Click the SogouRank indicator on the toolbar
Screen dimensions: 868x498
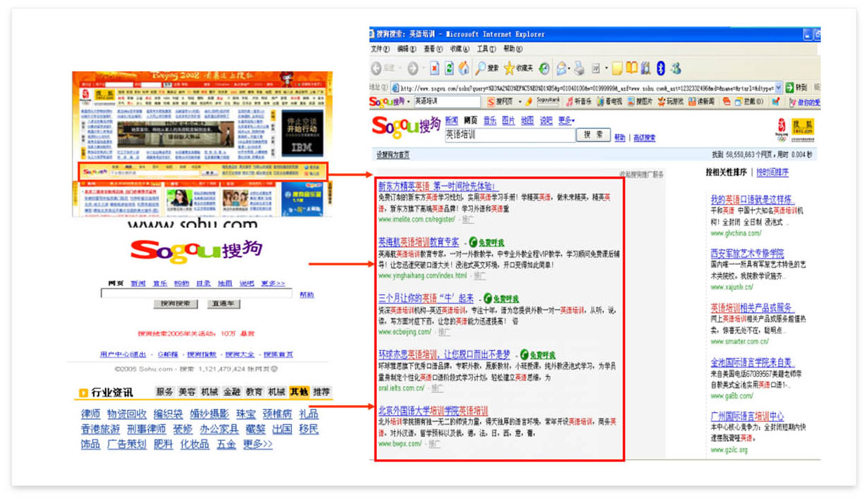point(549,102)
